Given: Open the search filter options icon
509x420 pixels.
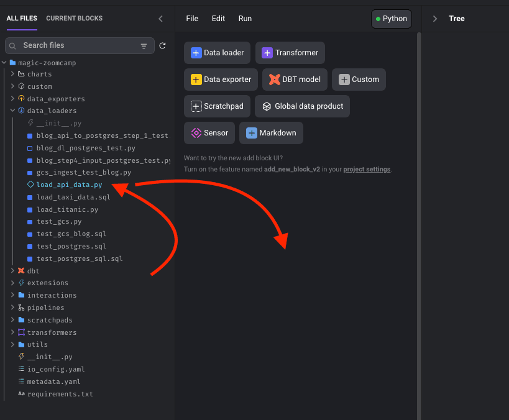Looking at the screenshot, I should pos(144,46).
